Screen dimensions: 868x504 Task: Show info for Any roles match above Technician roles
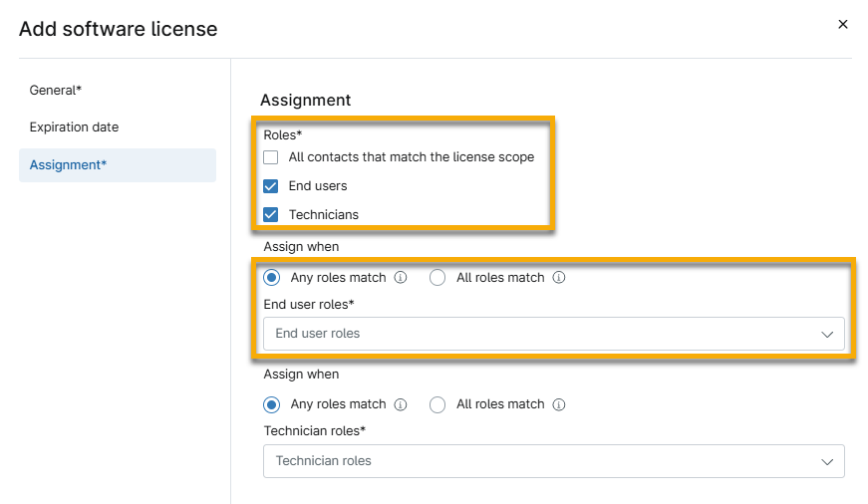(401, 405)
